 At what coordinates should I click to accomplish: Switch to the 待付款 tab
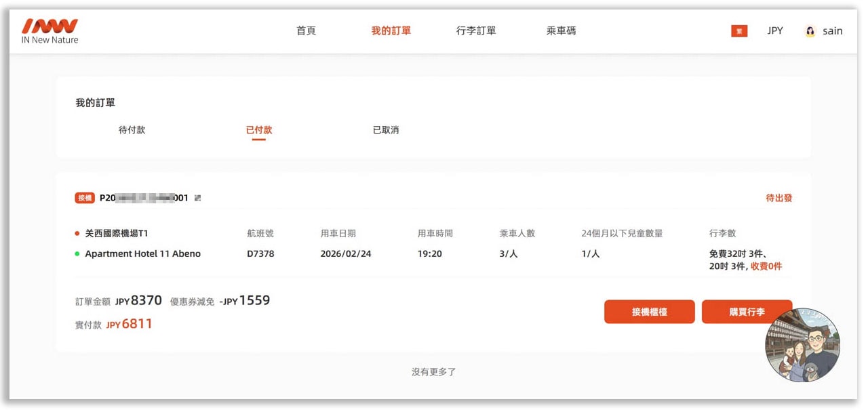[x=132, y=129]
